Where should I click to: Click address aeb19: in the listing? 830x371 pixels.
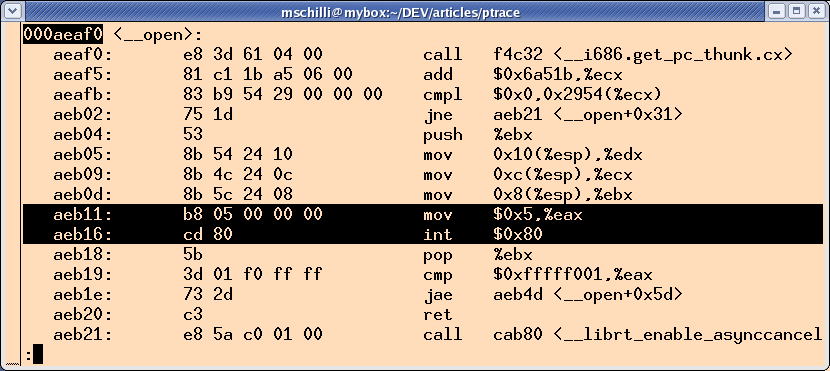coord(83,275)
